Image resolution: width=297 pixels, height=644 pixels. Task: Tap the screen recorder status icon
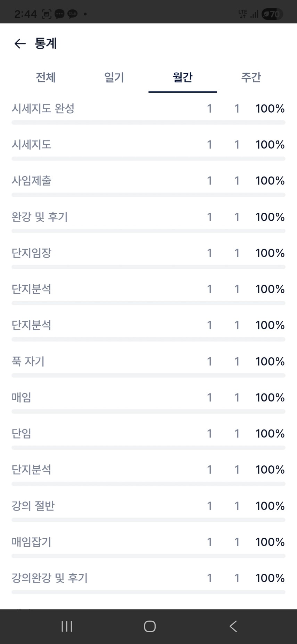pos(47,14)
